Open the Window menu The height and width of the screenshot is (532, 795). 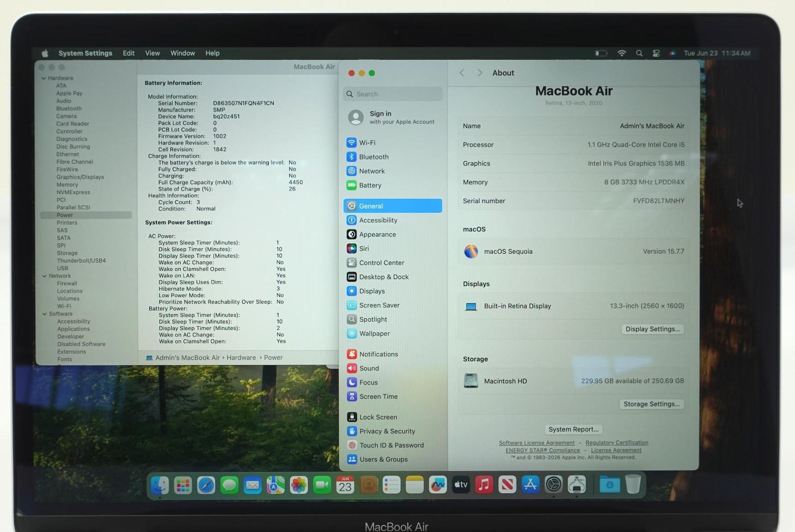[183, 53]
